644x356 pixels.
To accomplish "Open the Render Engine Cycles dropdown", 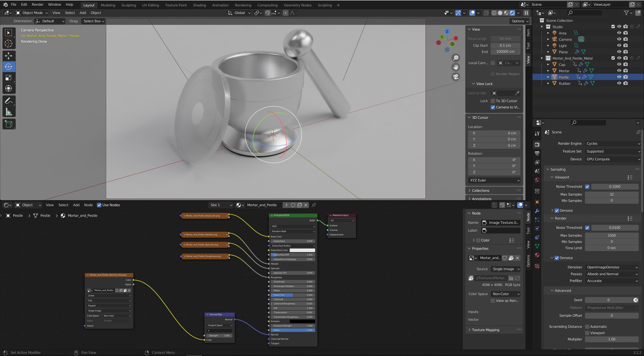I will tap(612, 143).
